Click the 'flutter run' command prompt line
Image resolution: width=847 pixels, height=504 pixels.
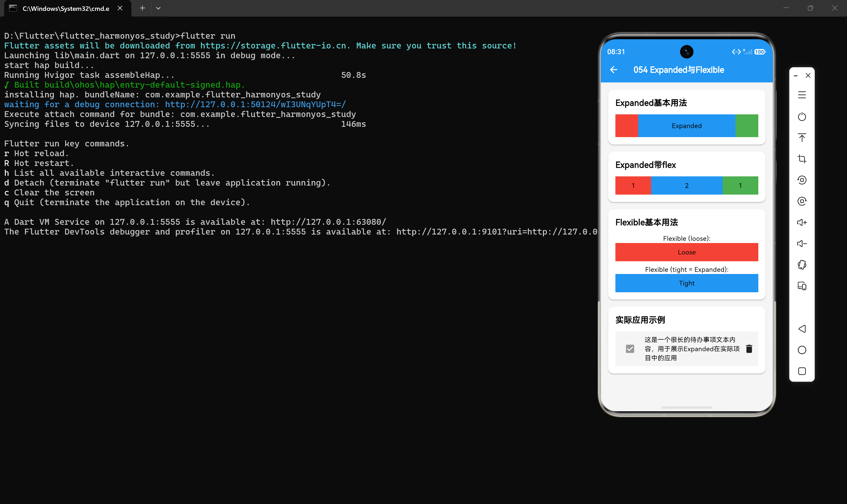pos(120,36)
